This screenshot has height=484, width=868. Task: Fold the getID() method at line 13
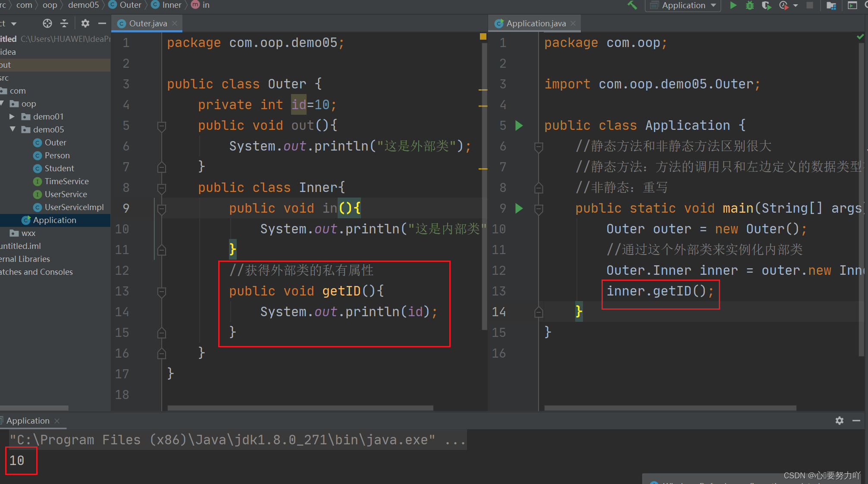coord(162,292)
